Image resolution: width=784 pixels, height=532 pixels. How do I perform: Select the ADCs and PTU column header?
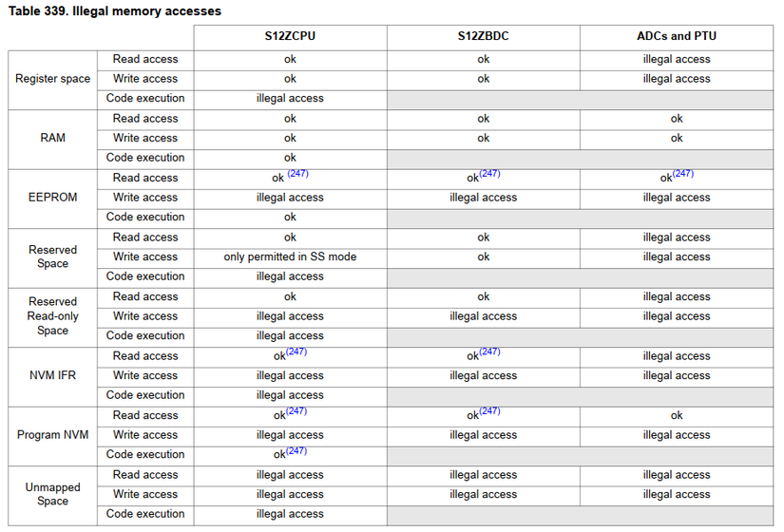point(677,37)
